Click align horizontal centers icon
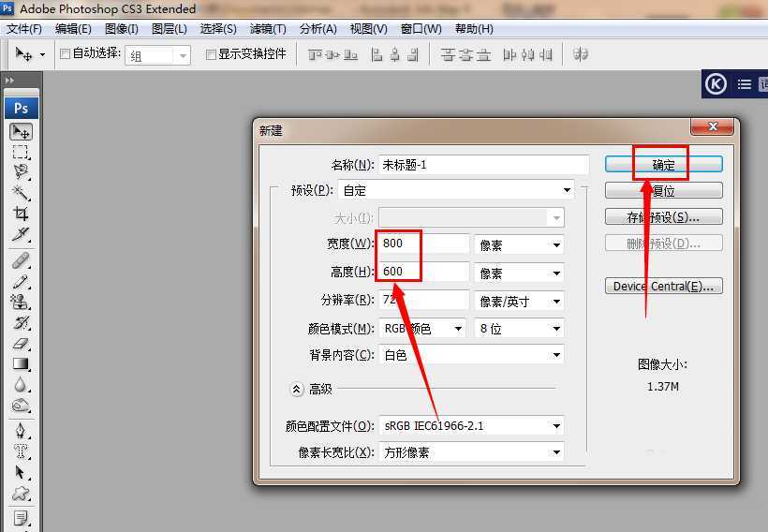768x532 pixels. tap(395, 54)
